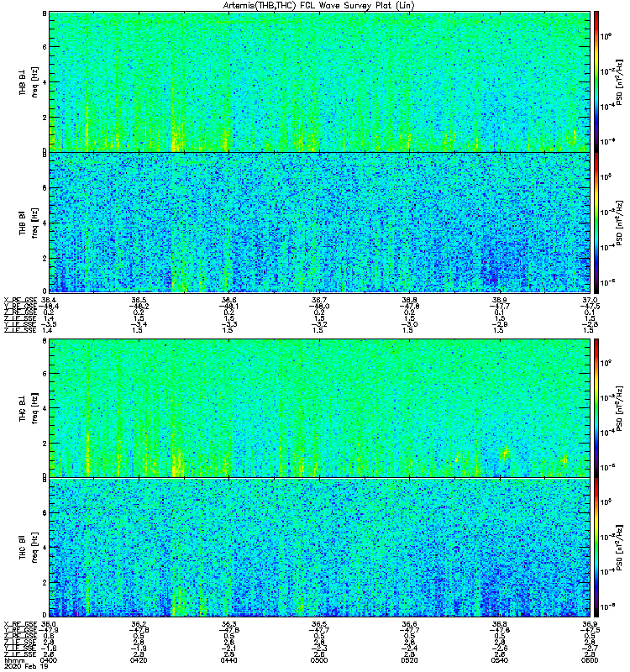Click the 4 Hz tick on THC B⊥ frequency axis
630x672 pixels.
45,408
